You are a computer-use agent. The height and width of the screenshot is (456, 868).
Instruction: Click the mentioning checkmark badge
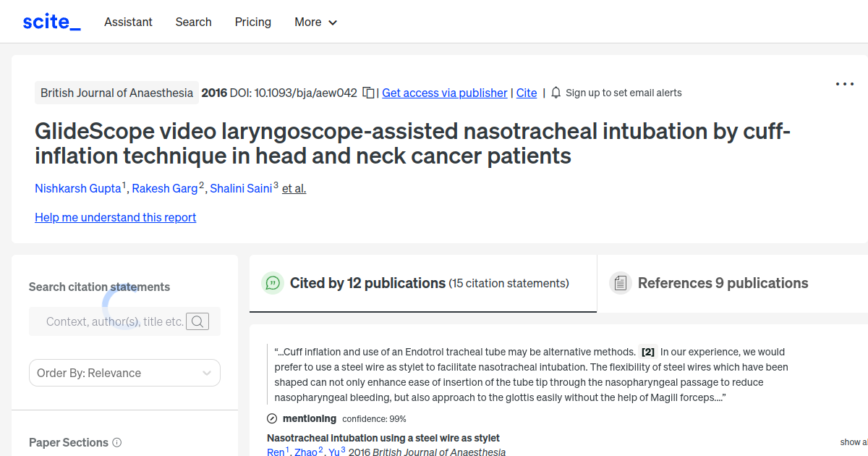tap(271, 418)
